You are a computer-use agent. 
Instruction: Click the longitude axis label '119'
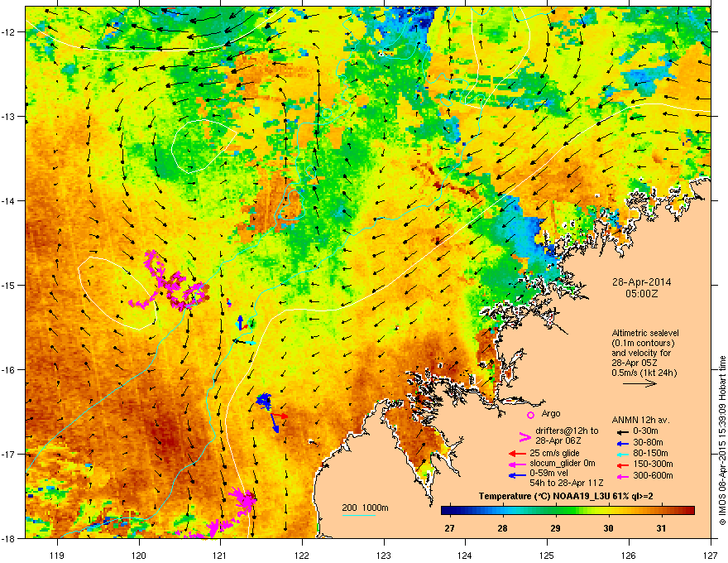(57, 555)
